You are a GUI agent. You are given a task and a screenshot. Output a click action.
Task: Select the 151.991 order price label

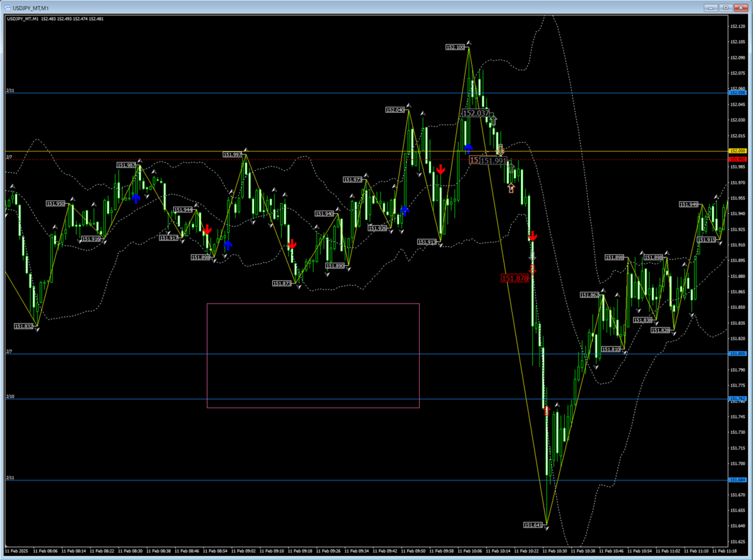(x=493, y=161)
